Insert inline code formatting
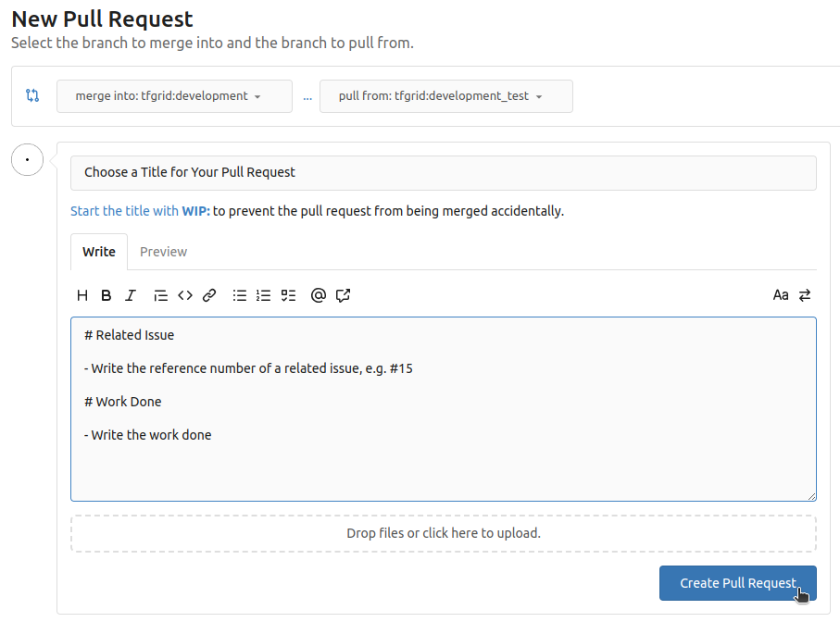840x622 pixels. 185,295
